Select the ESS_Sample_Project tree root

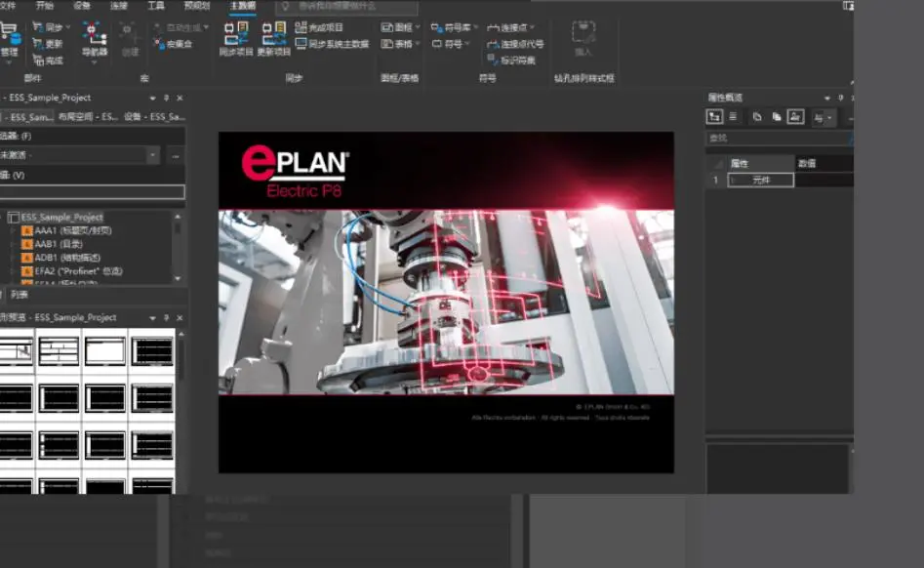click(x=61, y=217)
